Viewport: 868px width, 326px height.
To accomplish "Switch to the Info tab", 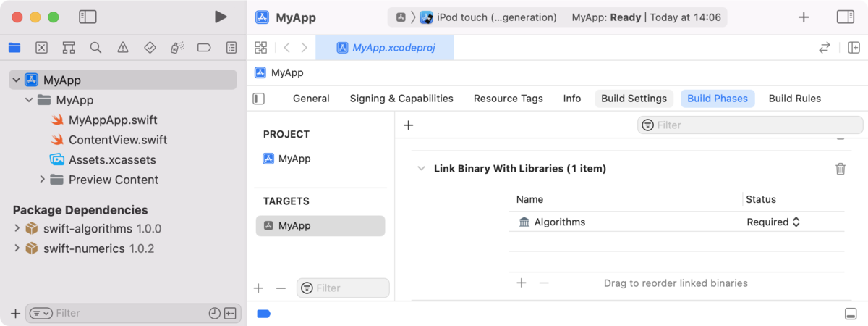I will tap(572, 99).
